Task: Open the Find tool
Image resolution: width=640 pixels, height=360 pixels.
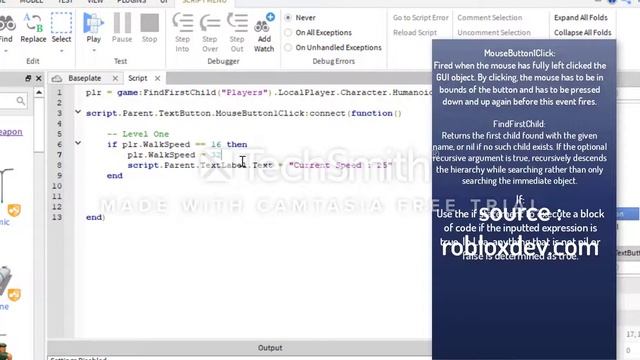Action: 6,28
